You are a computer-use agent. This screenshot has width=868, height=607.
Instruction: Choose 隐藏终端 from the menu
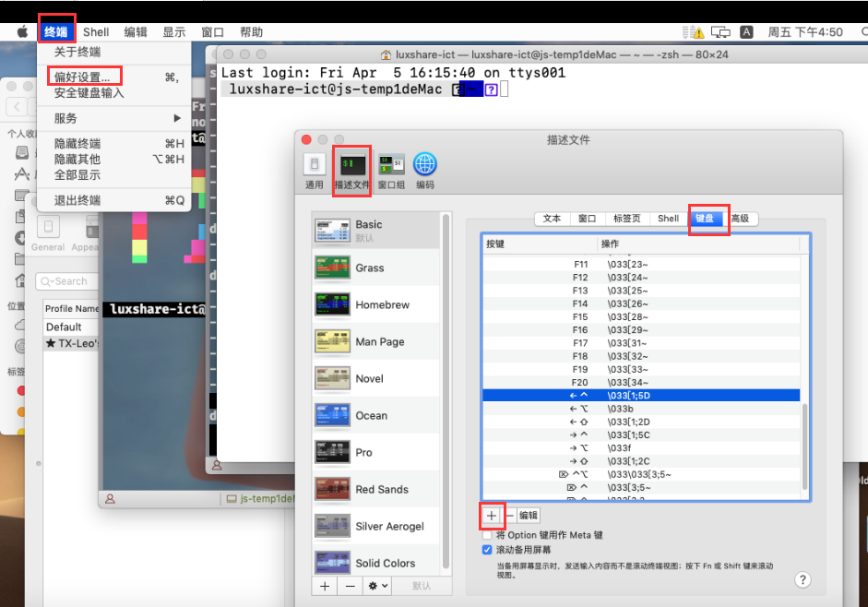click(x=114, y=143)
